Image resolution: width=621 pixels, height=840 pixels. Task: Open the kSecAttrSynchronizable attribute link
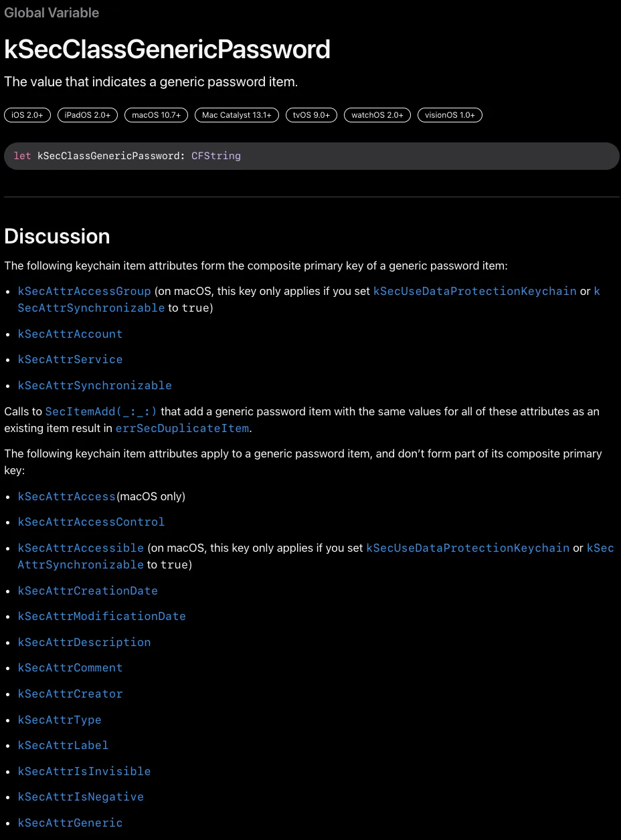pos(94,385)
